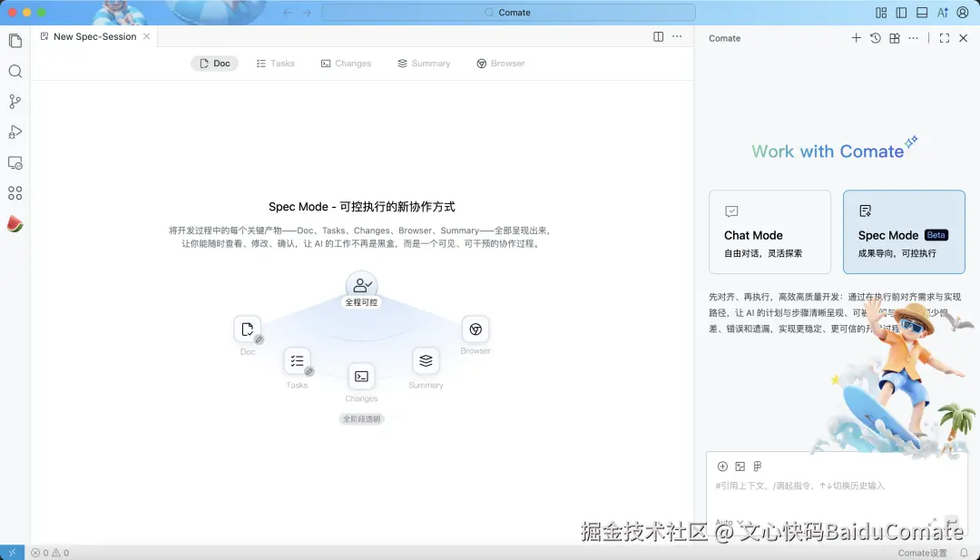This screenshot has width=980, height=560.
Task: Open the notifications bell in status bar
Action: [x=964, y=553]
